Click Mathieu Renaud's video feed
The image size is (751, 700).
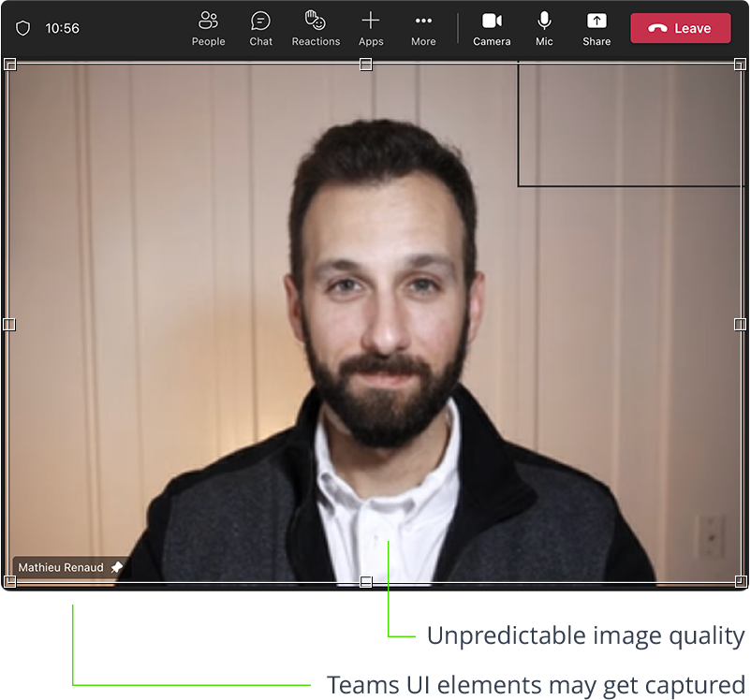(x=375, y=323)
